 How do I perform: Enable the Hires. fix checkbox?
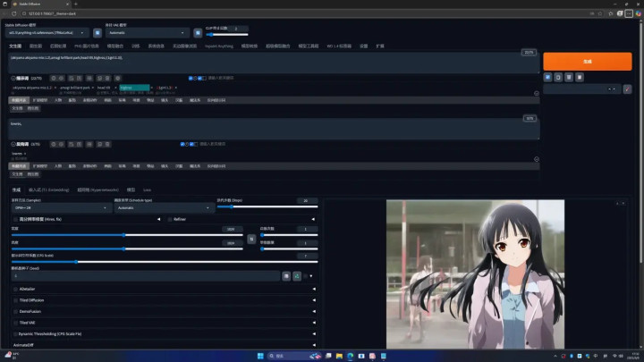tap(15, 219)
